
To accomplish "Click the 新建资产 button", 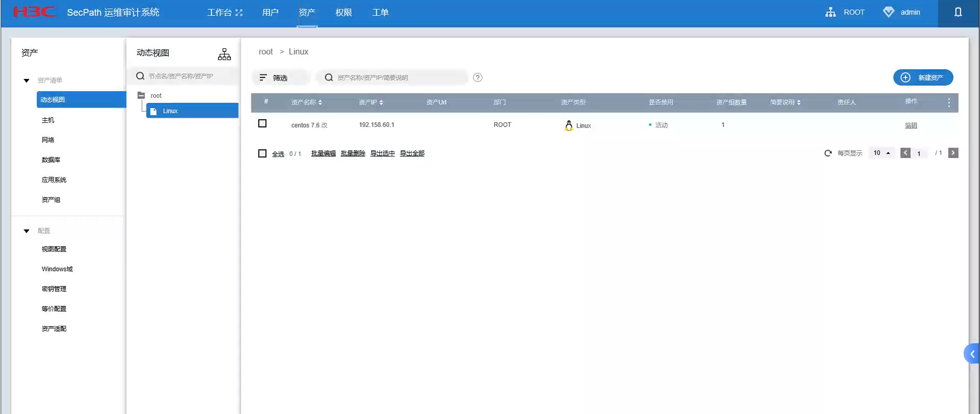I will [x=923, y=77].
